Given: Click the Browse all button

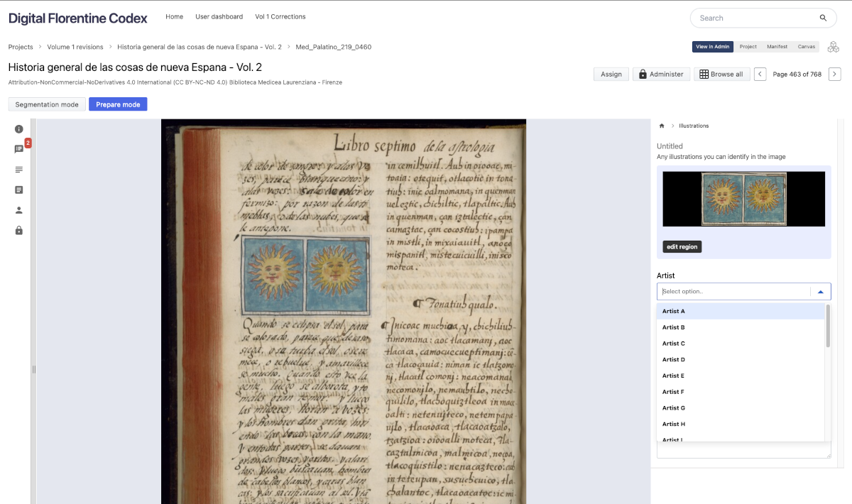Looking at the screenshot, I should pos(721,74).
